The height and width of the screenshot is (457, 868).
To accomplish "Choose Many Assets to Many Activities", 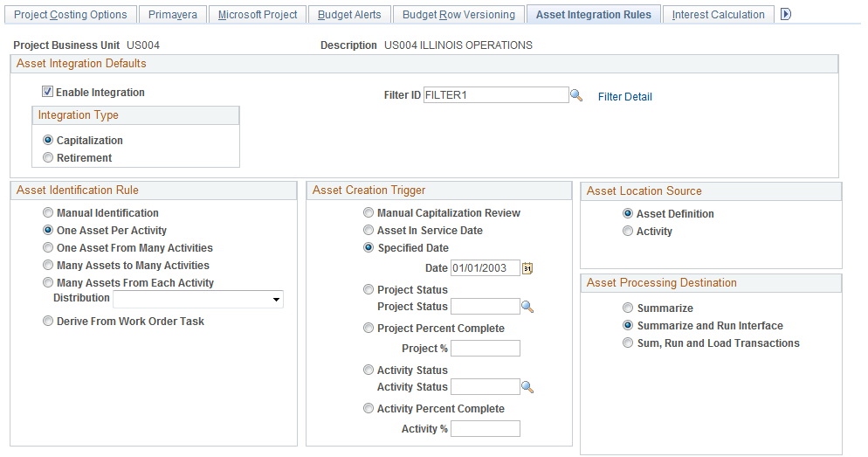I will [48, 266].
